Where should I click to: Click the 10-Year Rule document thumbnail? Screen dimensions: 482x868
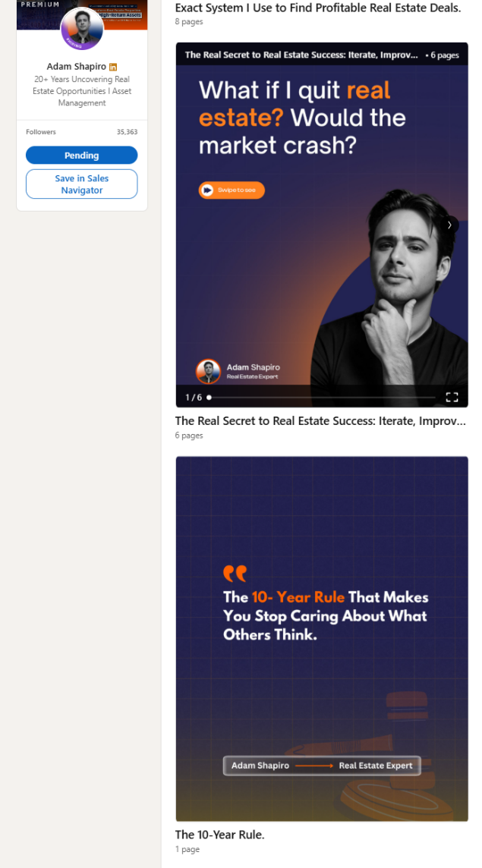click(x=322, y=639)
